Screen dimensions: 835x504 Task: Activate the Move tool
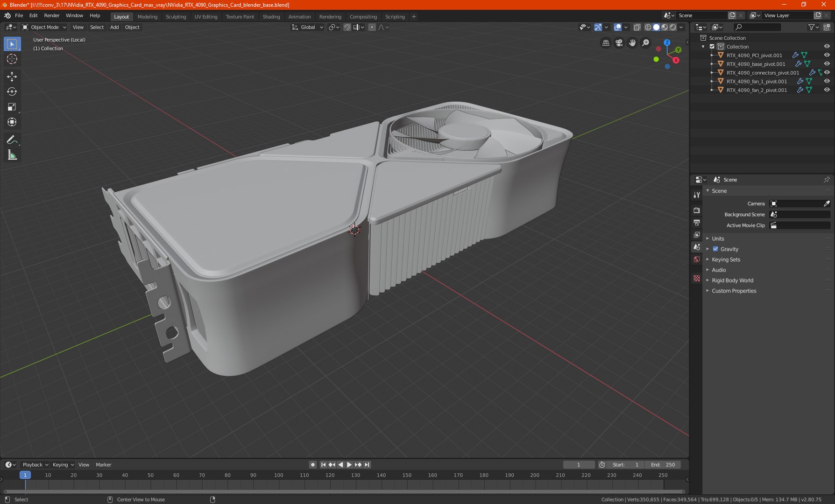pyautogui.click(x=12, y=77)
